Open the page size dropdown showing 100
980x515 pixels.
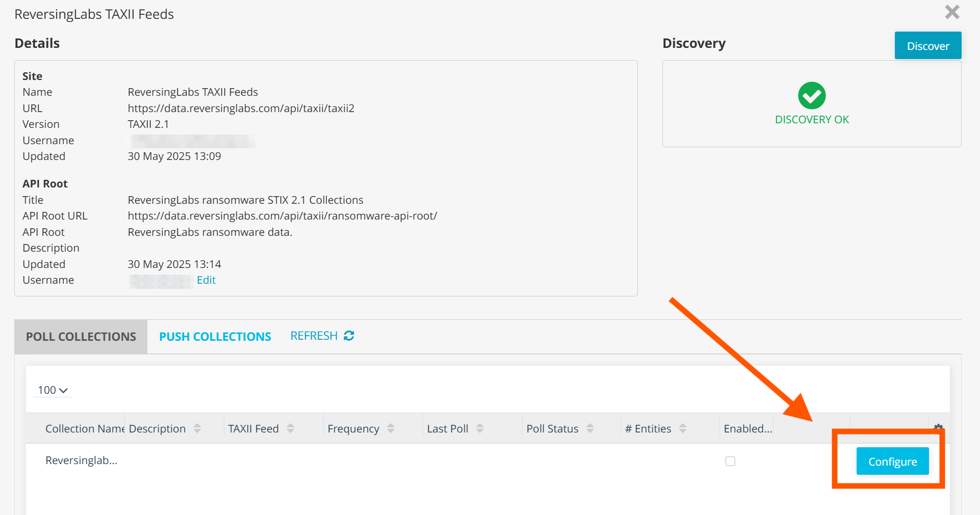51,390
